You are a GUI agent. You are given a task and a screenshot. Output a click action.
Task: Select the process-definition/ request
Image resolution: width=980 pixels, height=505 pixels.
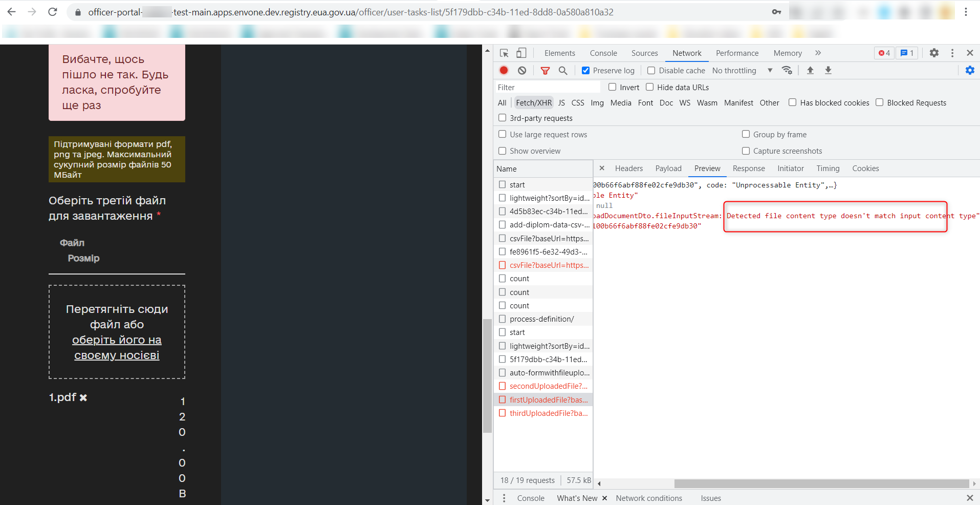click(543, 319)
